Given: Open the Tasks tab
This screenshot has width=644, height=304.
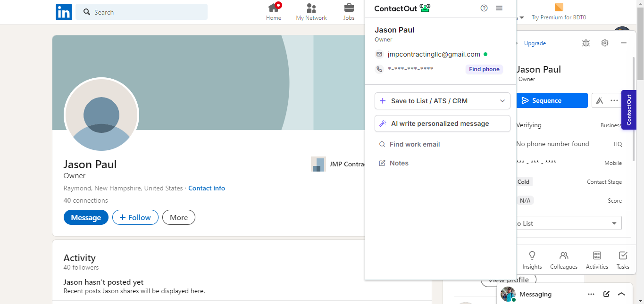Looking at the screenshot, I should (x=623, y=260).
